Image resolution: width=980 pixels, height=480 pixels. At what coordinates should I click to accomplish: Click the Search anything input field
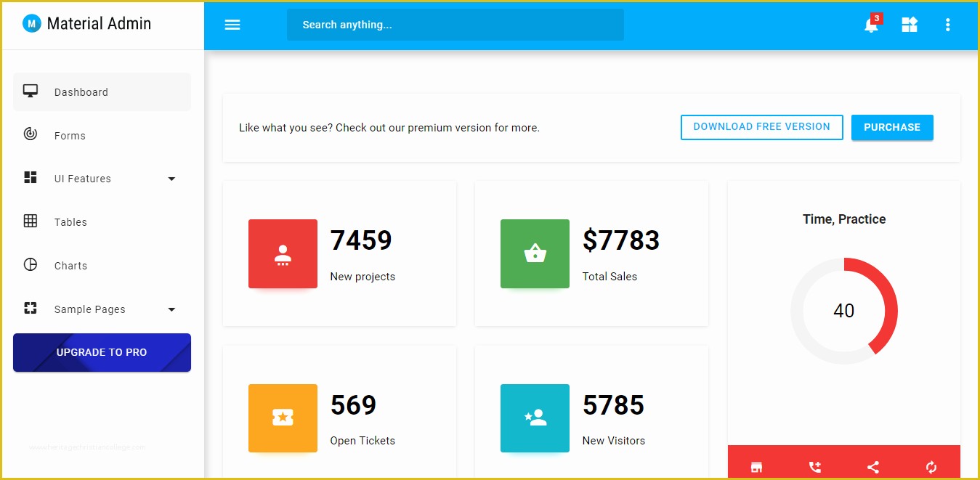(455, 24)
